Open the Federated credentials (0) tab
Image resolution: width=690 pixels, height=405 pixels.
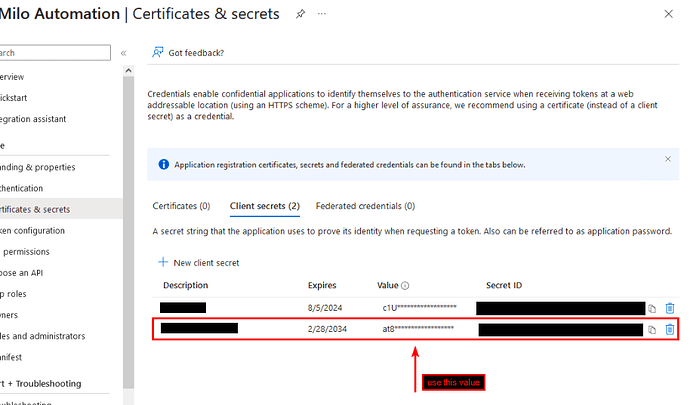(365, 206)
